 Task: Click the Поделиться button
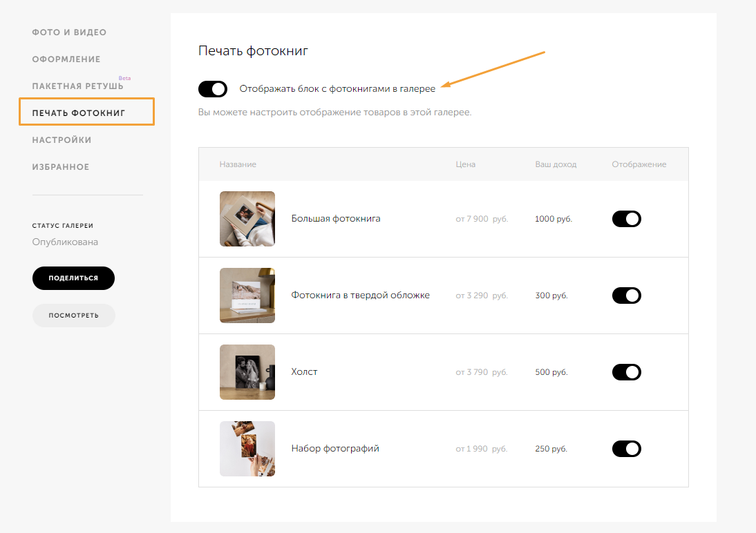[73, 278]
